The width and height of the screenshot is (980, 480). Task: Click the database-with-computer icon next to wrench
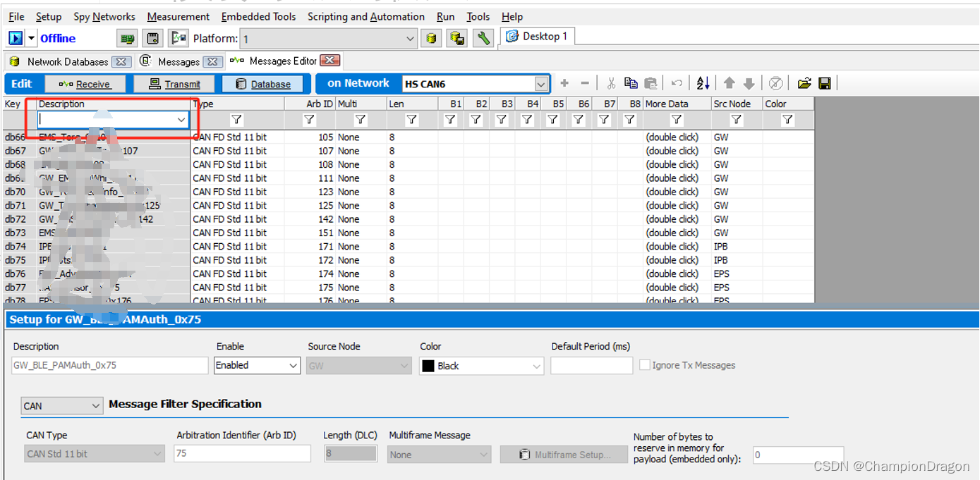tap(457, 38)
